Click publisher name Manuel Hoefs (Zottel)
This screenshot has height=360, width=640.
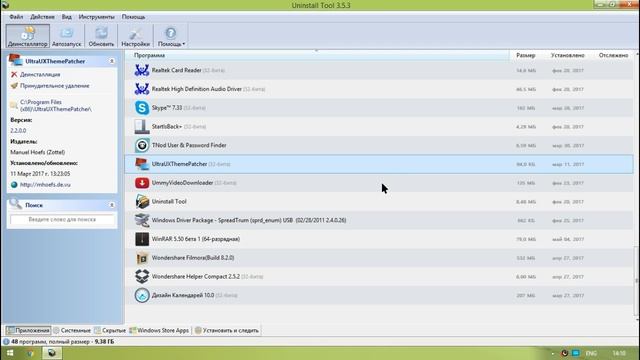pyautogui.click(x=38, y=152)
